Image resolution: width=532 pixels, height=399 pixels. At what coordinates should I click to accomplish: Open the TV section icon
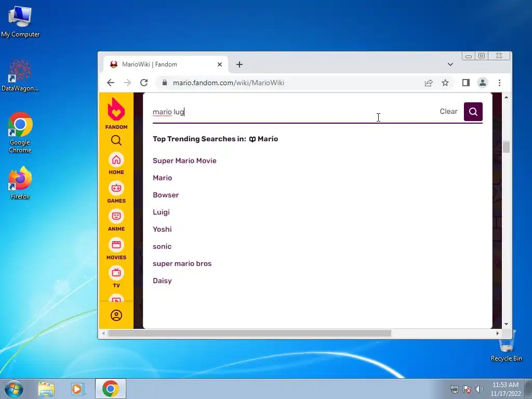pos(116,273)
